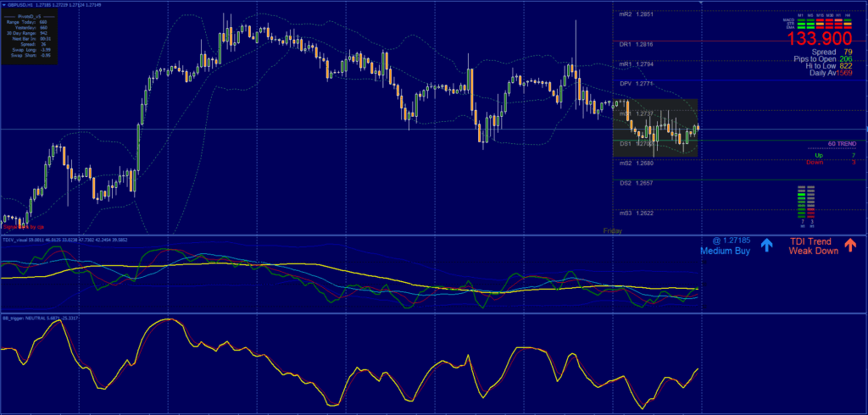Image resolution: width=868 pixels, height=415 pixels.
Task: Click the red Signal Bars by cja label
Action: click(x=23, y=226)
